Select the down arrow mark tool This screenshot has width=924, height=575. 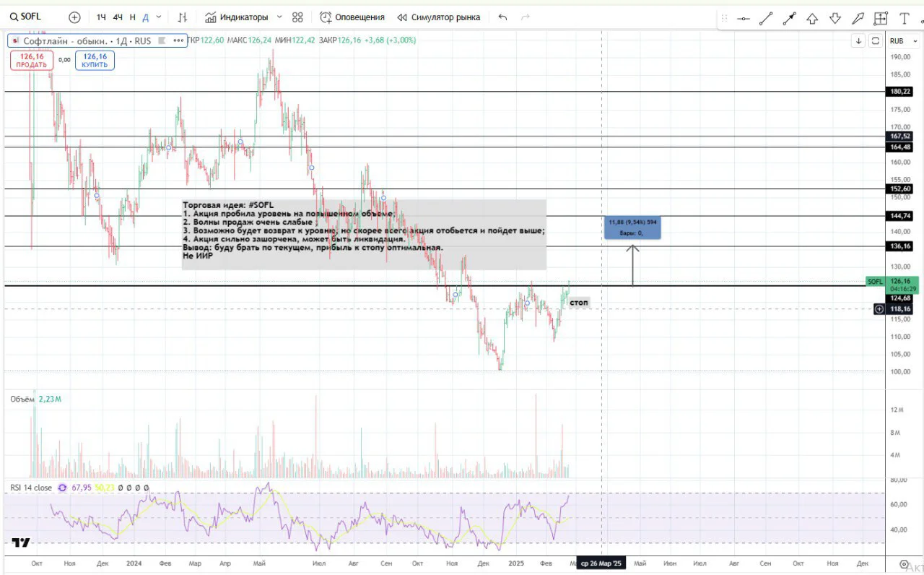click(x=835, y=19)
